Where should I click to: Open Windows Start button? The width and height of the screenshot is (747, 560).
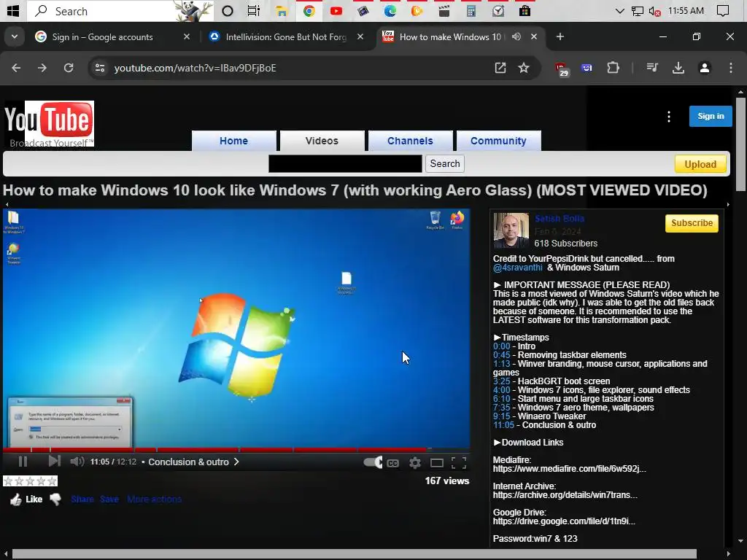pos(13,11)
